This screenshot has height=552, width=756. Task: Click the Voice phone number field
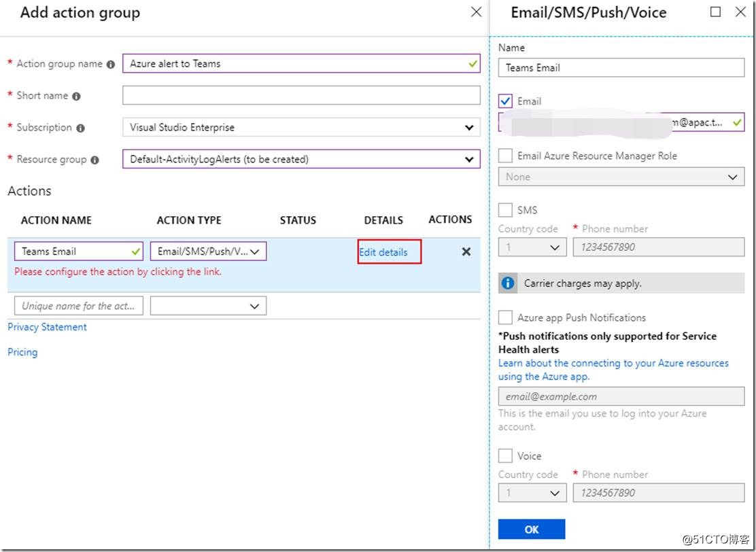[x=659, y=493]
